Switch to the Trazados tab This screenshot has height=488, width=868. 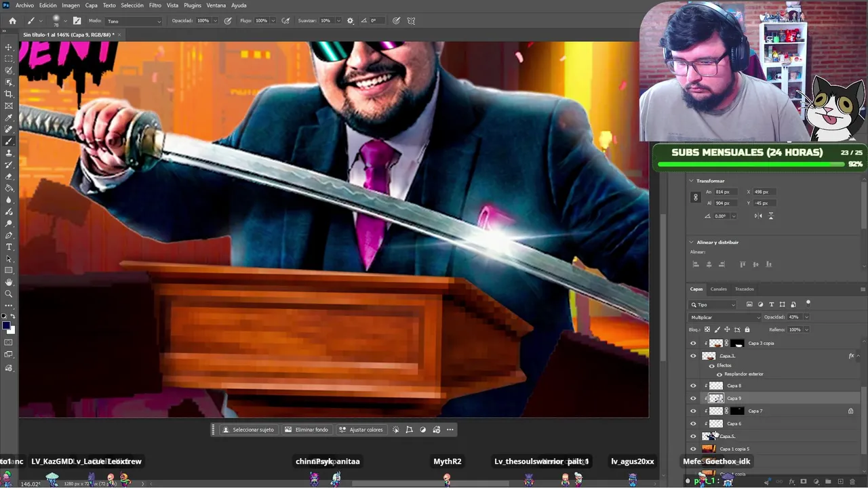[x=745, y=289]
